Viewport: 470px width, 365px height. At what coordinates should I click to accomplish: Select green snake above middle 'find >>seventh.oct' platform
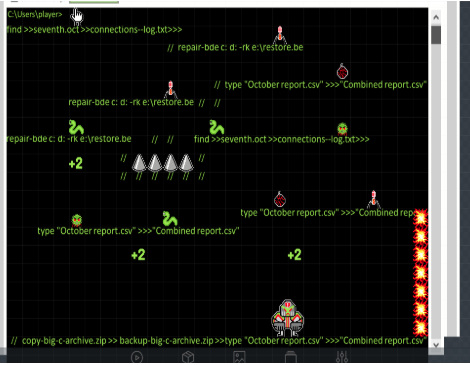coord(217,127)
